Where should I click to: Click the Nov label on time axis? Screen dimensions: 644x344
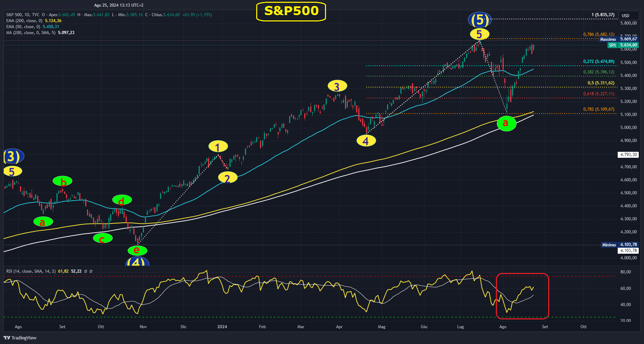(143, 327)
